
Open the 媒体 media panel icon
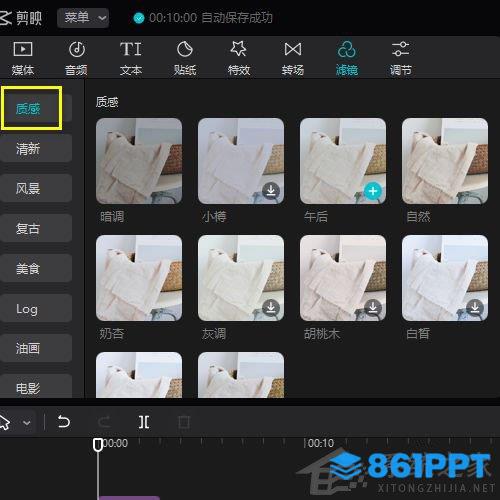(23, 49)
